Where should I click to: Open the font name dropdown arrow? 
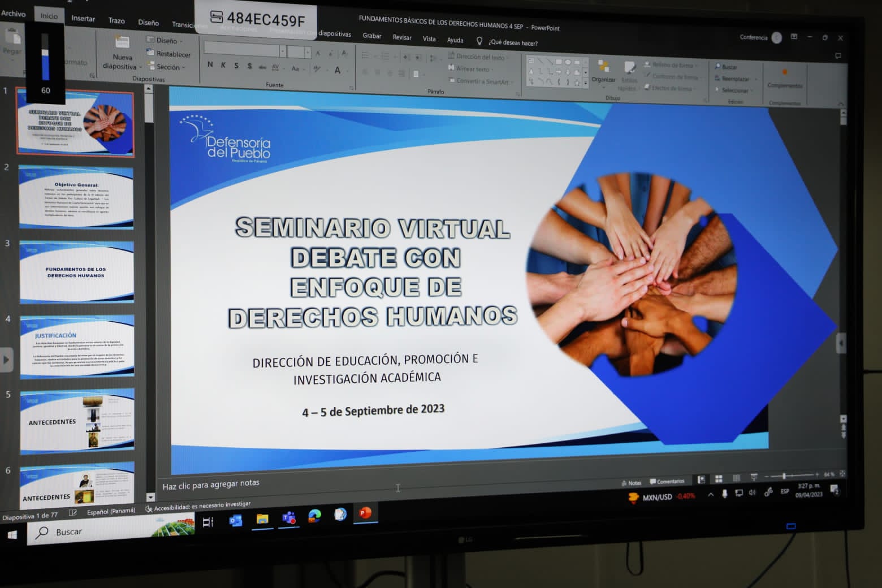tap(282, 51)
